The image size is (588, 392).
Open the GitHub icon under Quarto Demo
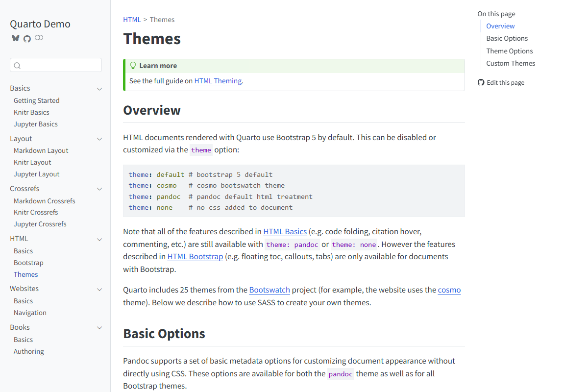tap(27, 37)
